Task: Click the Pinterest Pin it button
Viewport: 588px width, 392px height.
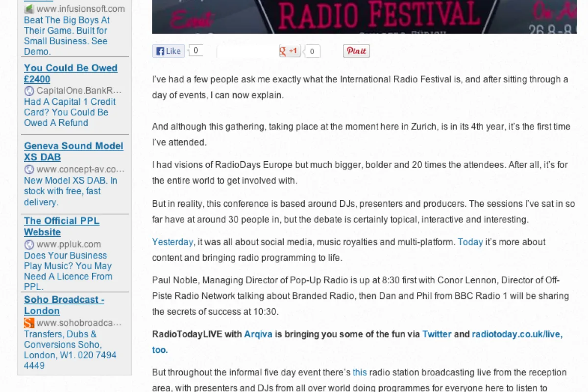Action: (356, 51)
